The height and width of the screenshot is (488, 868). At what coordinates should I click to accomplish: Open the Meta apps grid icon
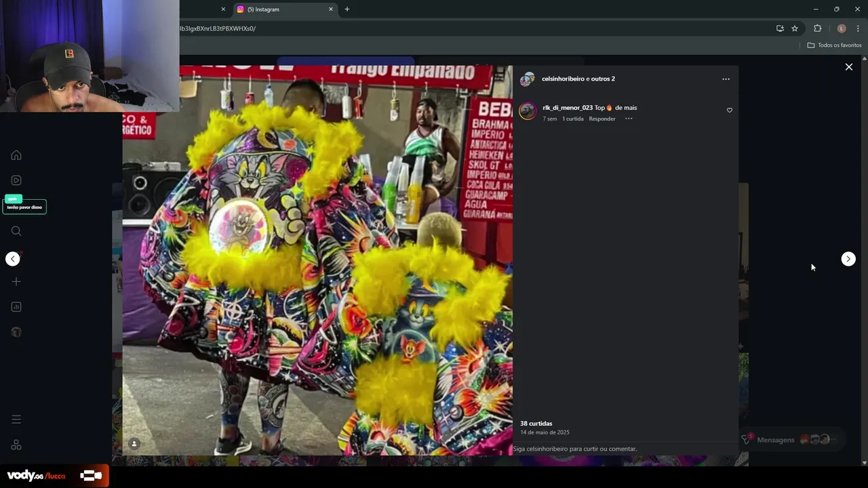16,445
